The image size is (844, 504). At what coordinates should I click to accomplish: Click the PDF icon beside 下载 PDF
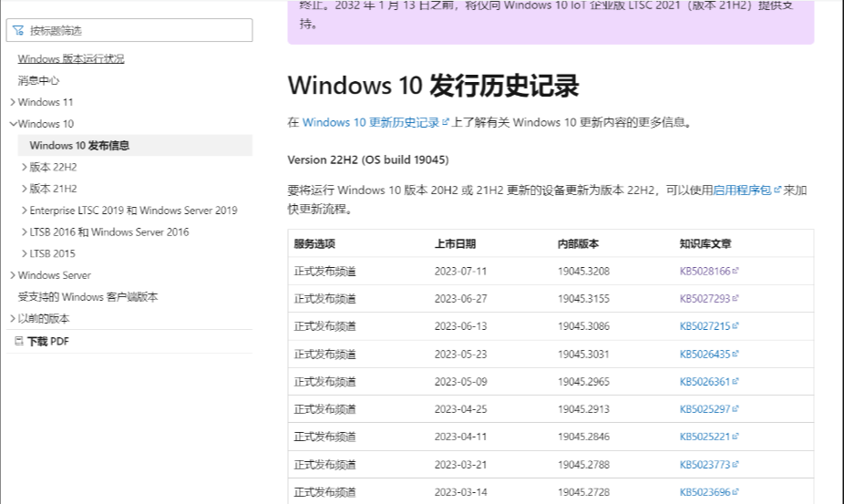tap(19, 341)
